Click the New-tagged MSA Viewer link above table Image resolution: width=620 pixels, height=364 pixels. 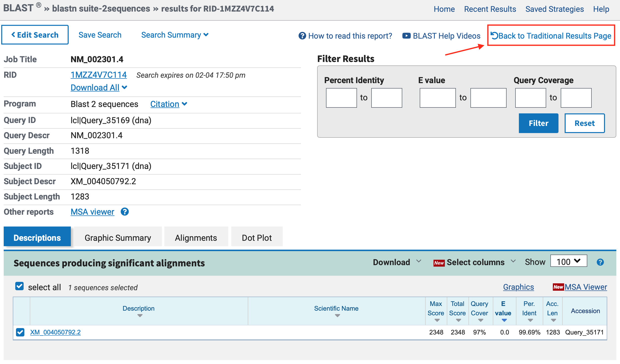click(586, 287)
